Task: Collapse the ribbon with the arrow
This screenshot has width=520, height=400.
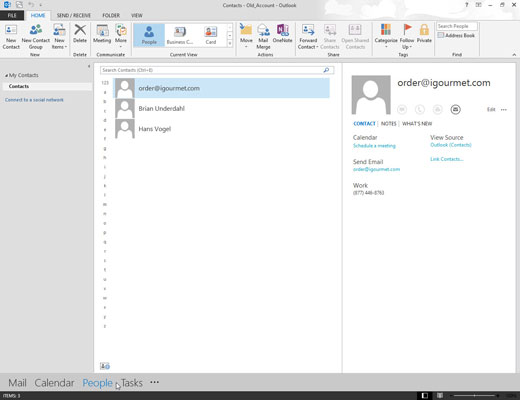Action: (514, 55)
